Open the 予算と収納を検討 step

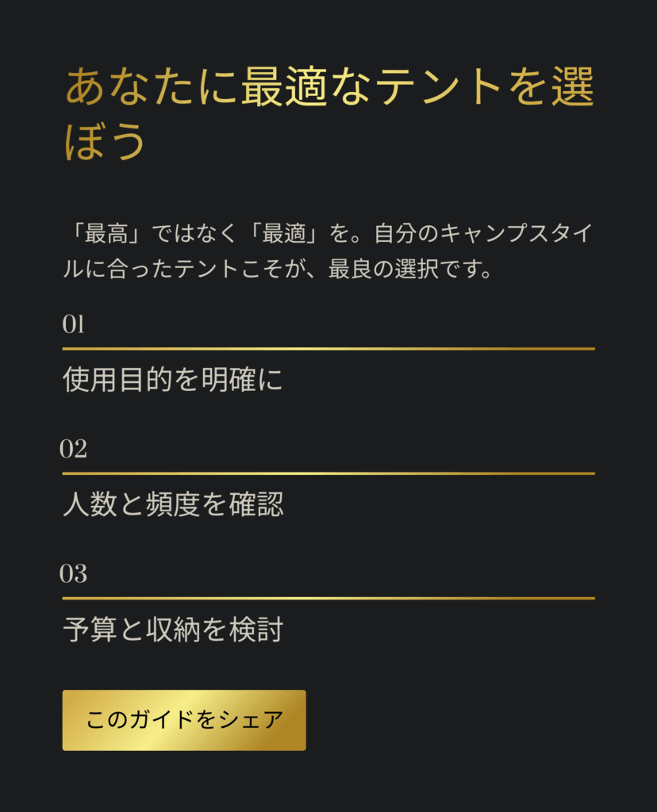(x=173, y=630)
